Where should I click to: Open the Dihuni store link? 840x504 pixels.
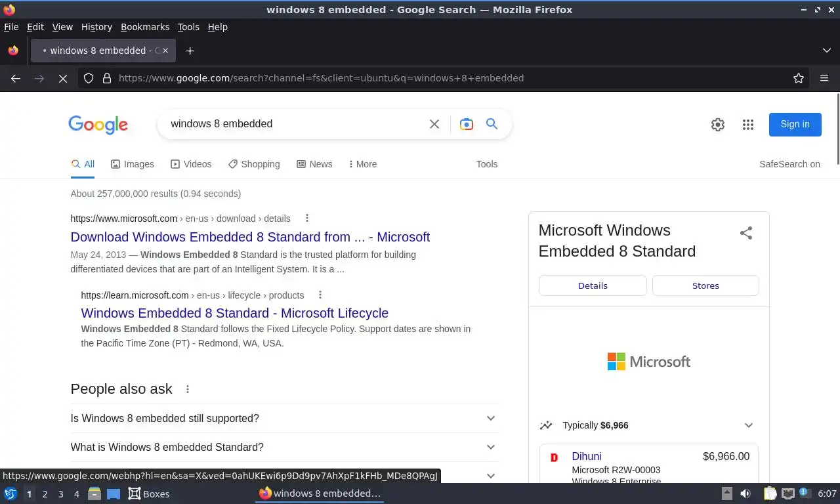pyautogui.click(x=587, y=456)
